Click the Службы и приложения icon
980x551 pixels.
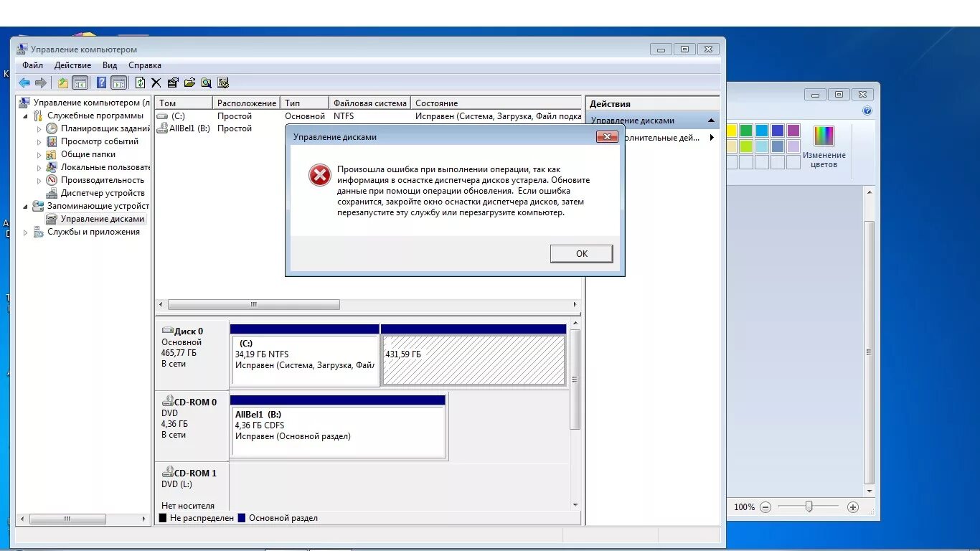[x=39, y=232]
